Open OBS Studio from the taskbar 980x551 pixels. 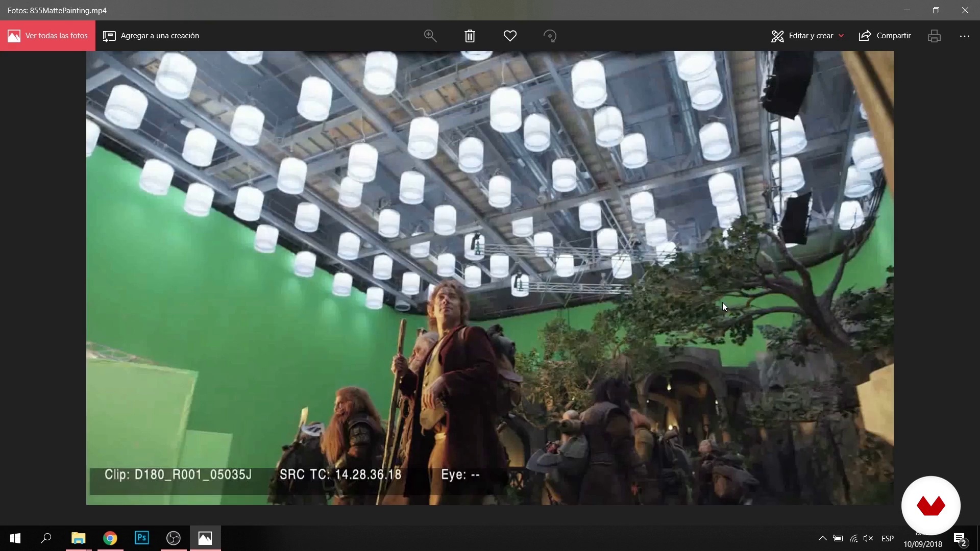[174, 538]
